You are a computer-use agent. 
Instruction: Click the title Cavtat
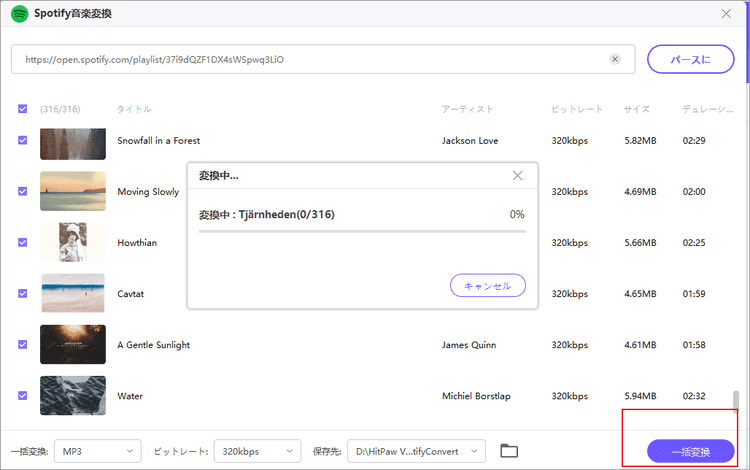tap(131, 294)
